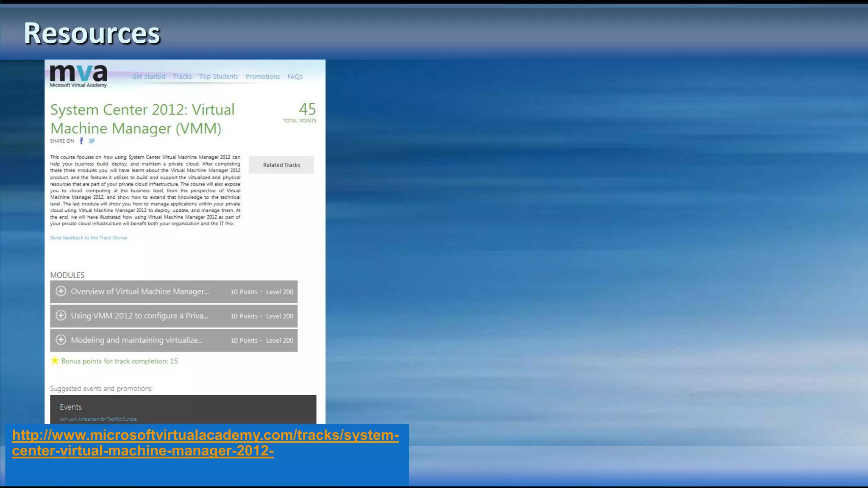Click the 45 total points value
Image resolution: width=868 pixels, height=488 pixels.
[x=307, y=109]
